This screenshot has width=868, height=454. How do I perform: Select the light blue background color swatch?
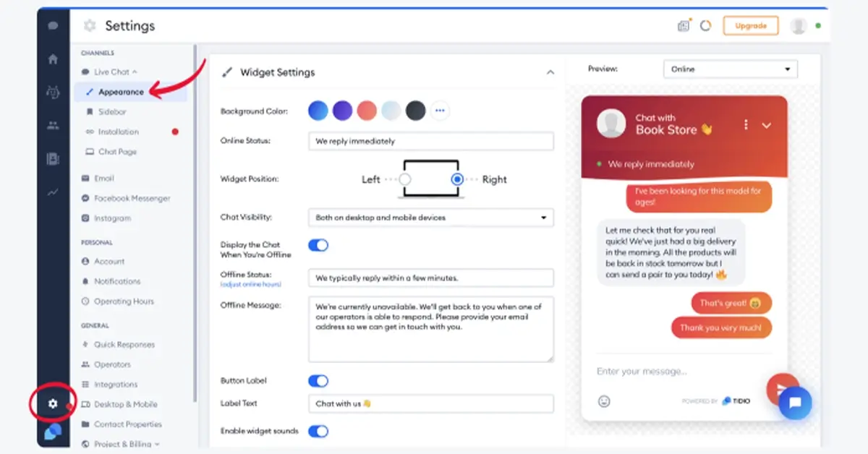click(x=391, y=111)
